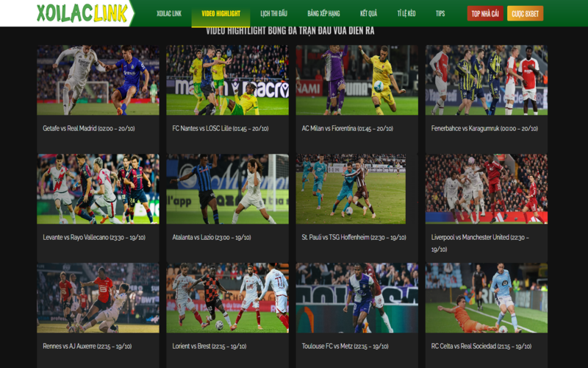Open the Tỉ lệ kèo menu item
588x368 pixels.
pyautogui.click(x=406, y=14)
